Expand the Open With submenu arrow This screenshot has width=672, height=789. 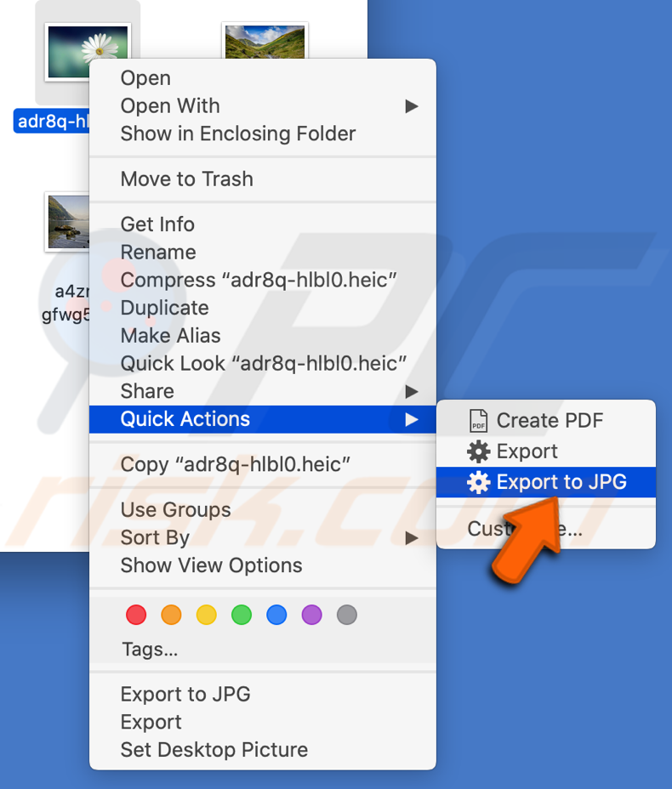point(412,106)
